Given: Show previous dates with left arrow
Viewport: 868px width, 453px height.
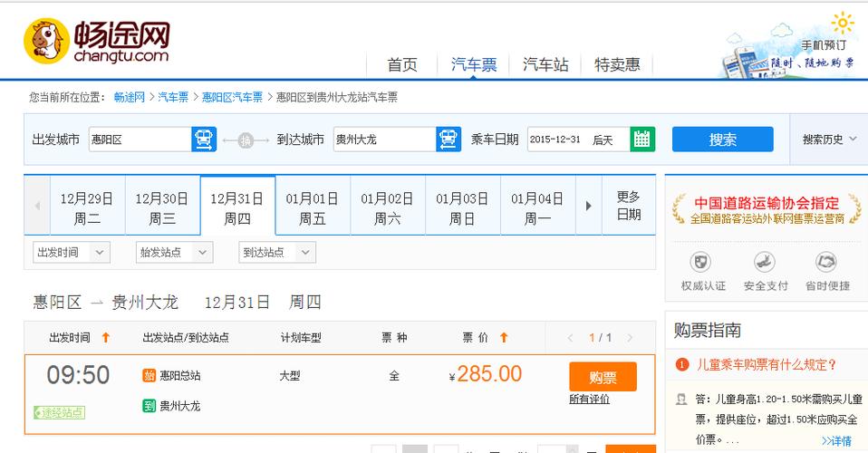Looking at the screenshot, I should click(x=37, y=206).
